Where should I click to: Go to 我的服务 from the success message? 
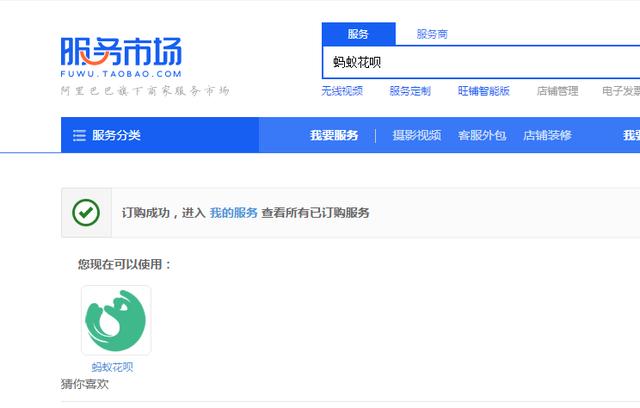233,213
